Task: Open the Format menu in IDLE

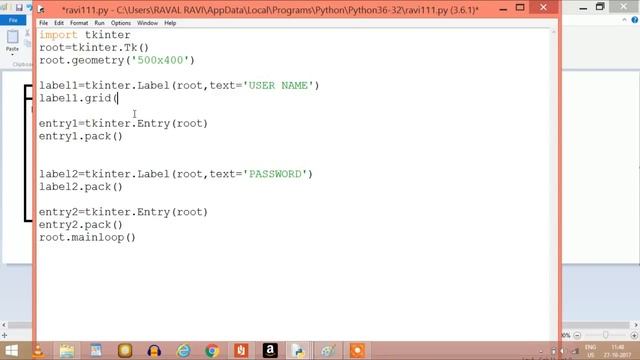Action: (x=79, y=23)
